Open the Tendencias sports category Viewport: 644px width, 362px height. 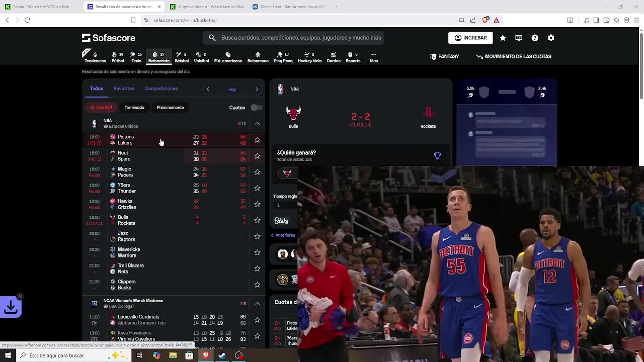coord(95,57)
